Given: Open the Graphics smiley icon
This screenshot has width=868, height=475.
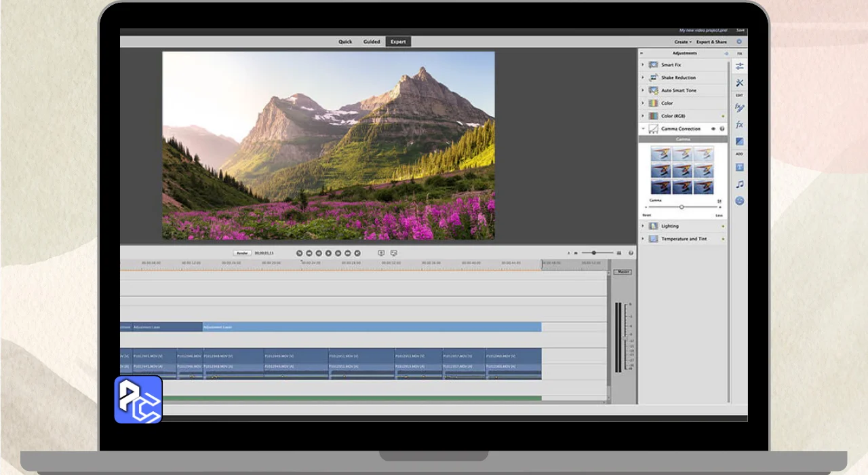Looking at the screenshot, I should pos(739,201).
